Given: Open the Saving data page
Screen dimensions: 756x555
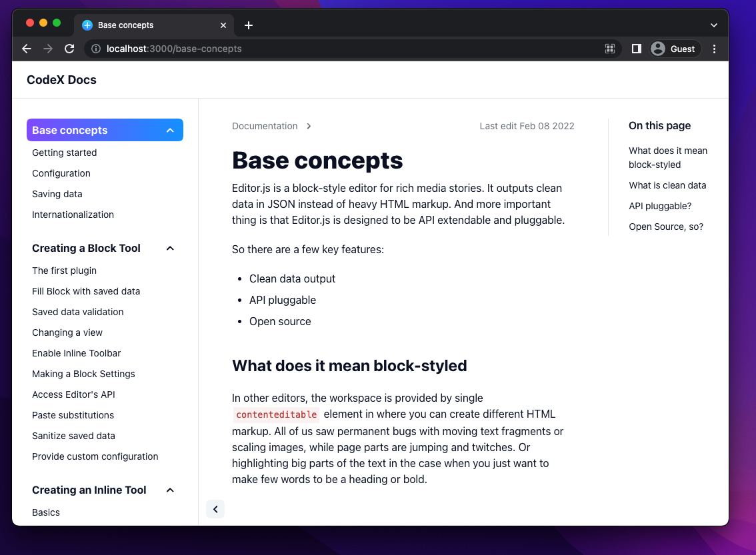Looking at the screenshot, I should (57, 194).
